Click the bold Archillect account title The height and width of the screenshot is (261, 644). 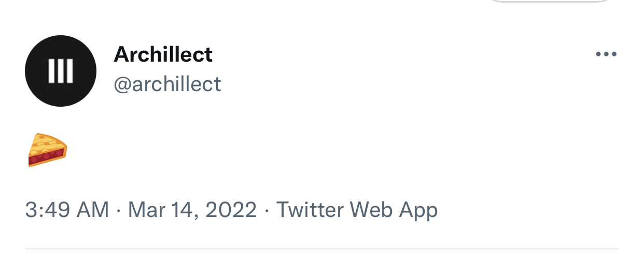point(163,54)
